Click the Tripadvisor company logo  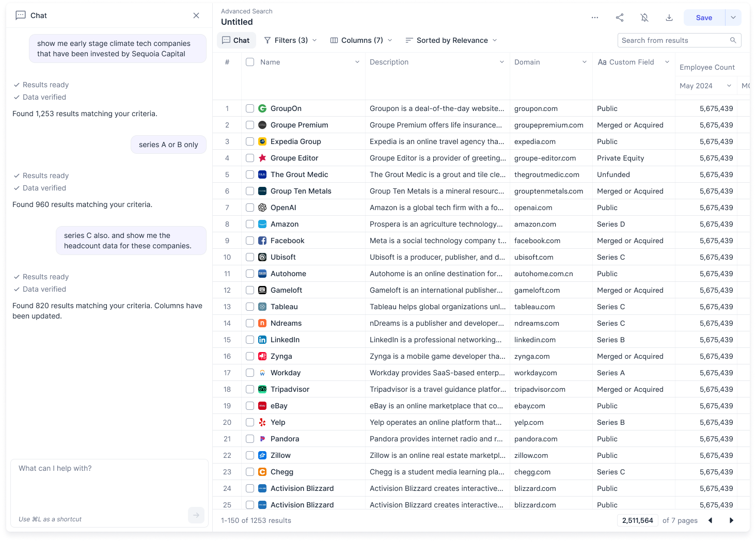point(262,389)
